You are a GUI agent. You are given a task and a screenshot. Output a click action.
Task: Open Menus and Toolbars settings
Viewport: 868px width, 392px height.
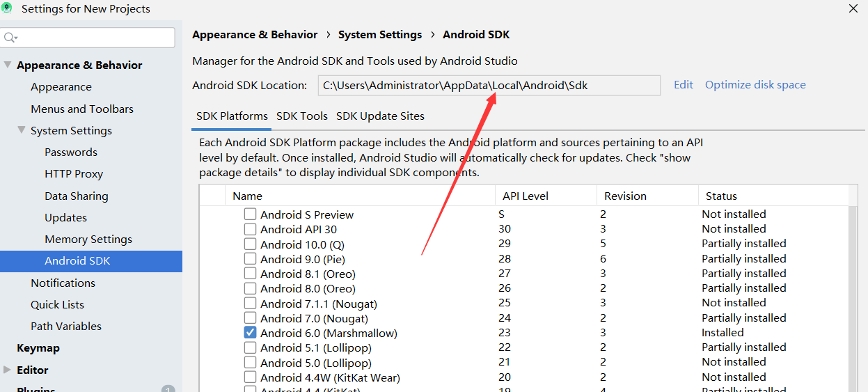pos(82,109)
